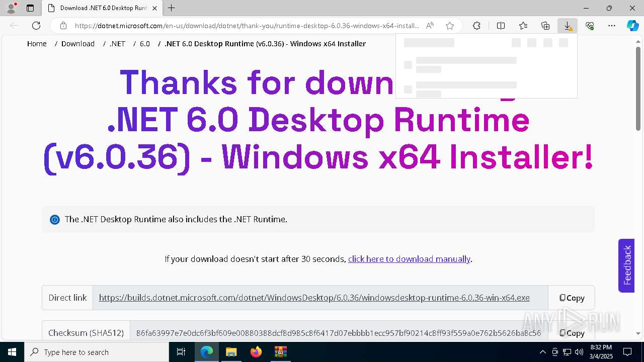Switch to Microsoft Edge in taskbar
Viewport: 644px width, 362px height.
tap(207, 352)
